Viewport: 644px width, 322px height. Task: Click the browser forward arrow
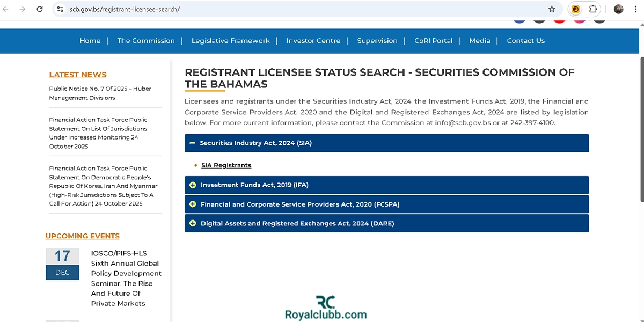22,9
